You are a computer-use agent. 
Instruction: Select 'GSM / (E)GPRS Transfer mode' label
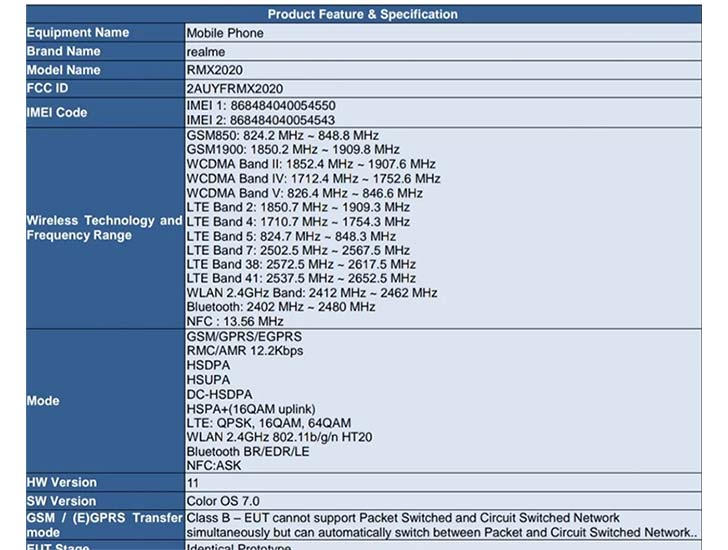104,525
